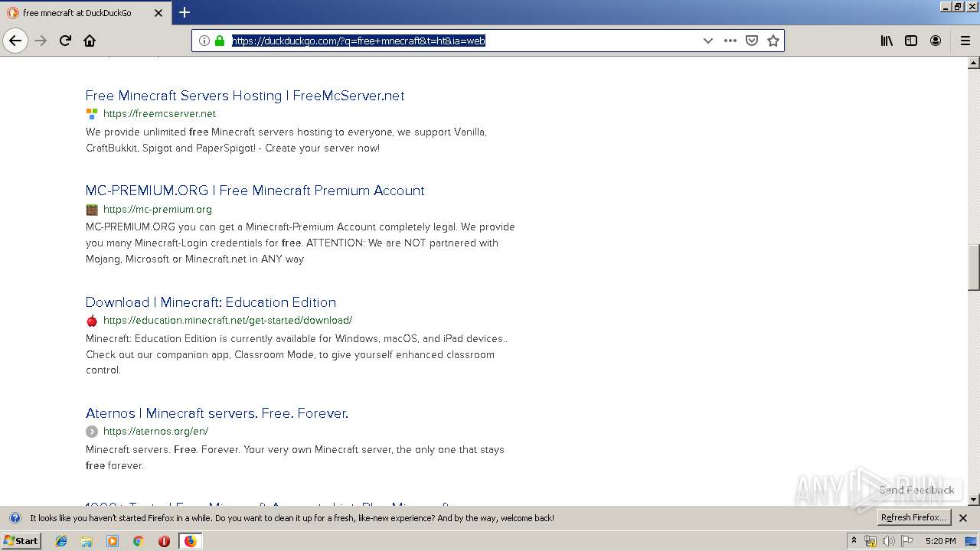Click the Refresh Firefox button

click(x=913, y=518)
